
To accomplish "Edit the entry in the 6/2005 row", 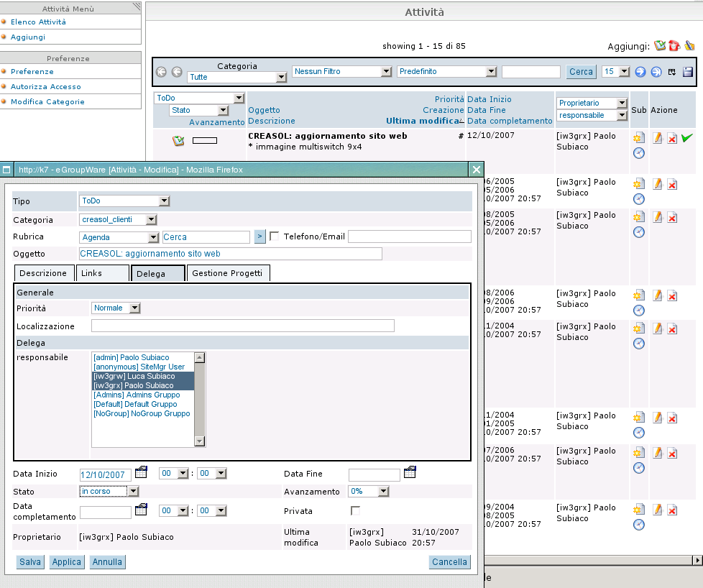I will pos(657,184).
